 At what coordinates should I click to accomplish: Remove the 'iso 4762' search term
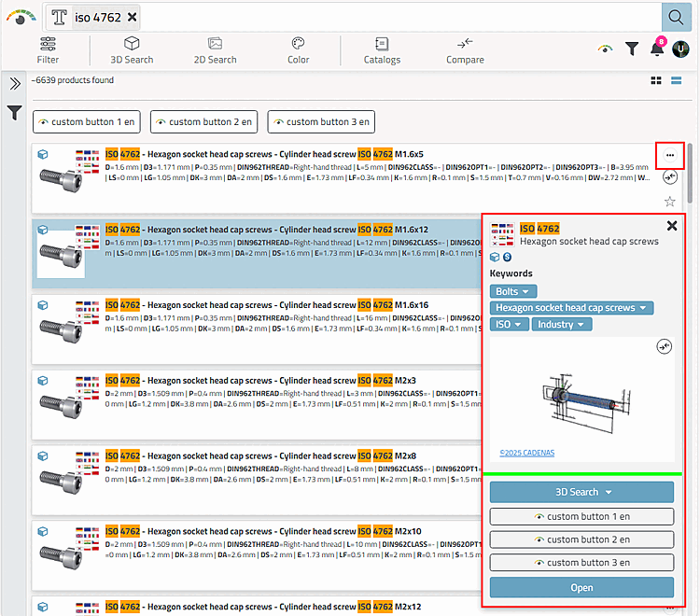pos(133,17)
